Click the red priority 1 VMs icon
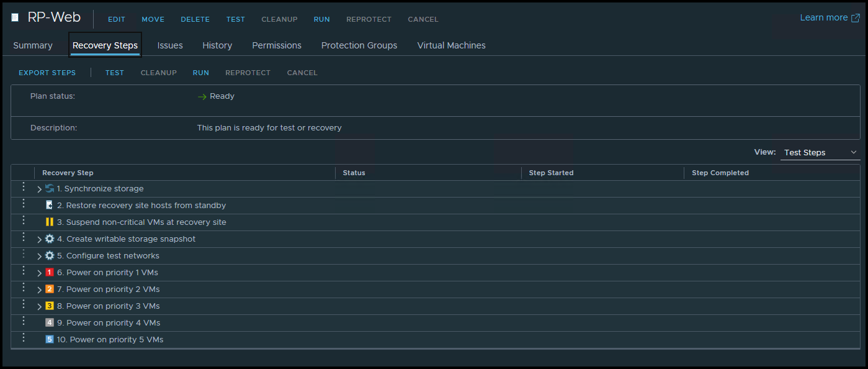Viewport: 868px width, 369px height. [50, 273]
